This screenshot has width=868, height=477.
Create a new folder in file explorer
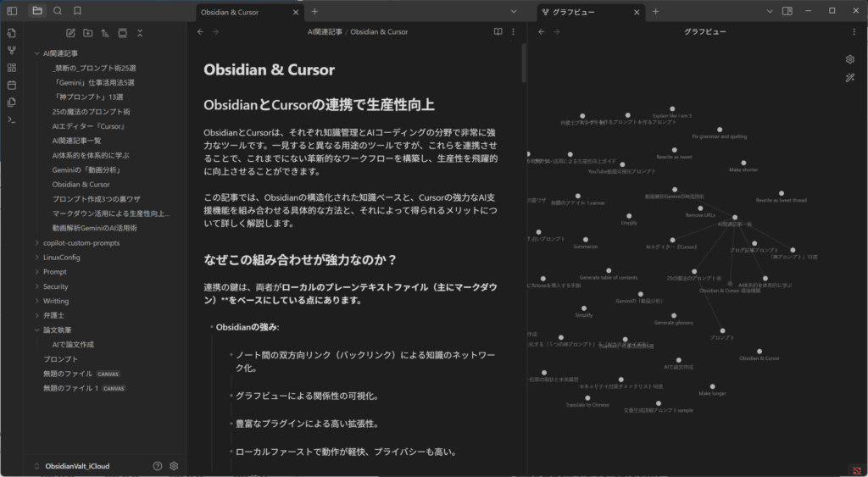[88, 32]
